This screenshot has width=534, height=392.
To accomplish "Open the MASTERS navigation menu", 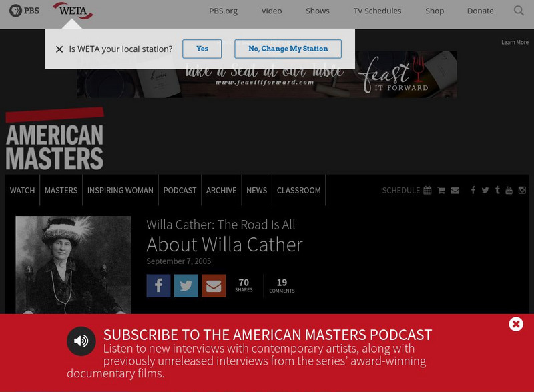I will [x=61, y=190].
